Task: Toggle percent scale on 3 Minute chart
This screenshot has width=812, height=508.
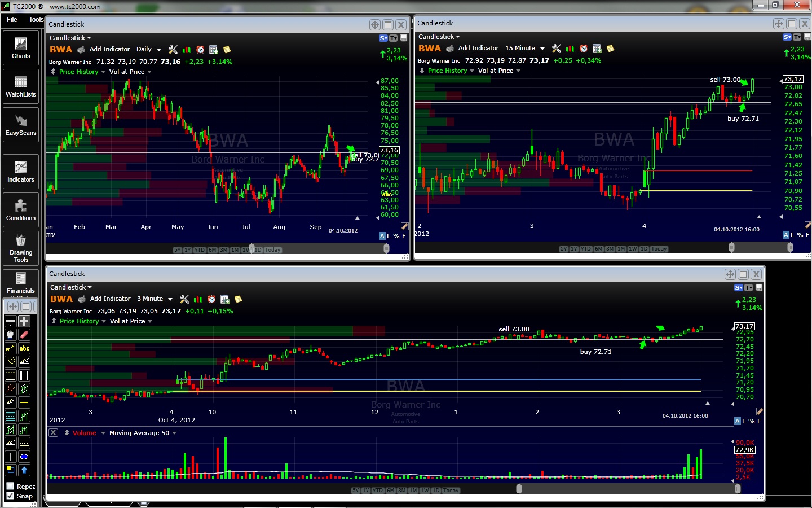Action: tap(752, 421)
